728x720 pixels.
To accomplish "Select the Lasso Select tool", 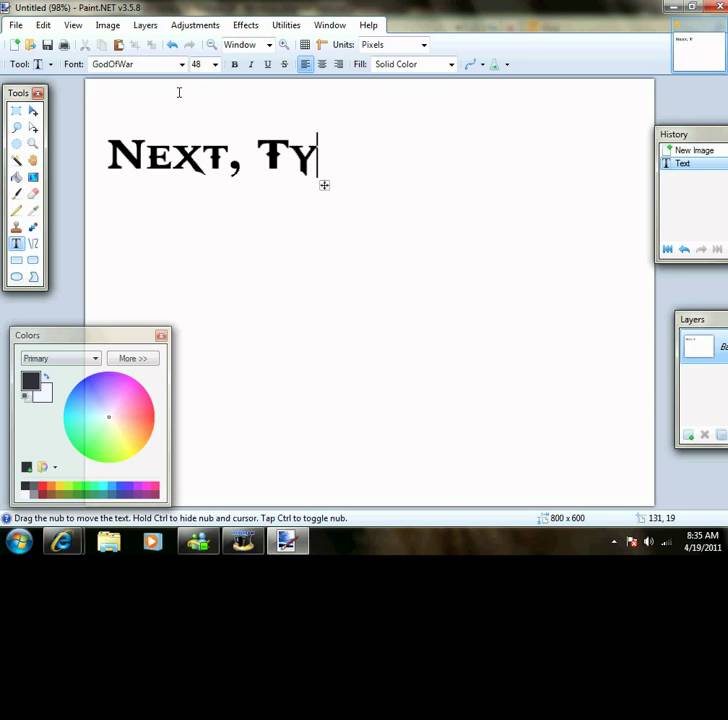I will [x=16, y=127].
